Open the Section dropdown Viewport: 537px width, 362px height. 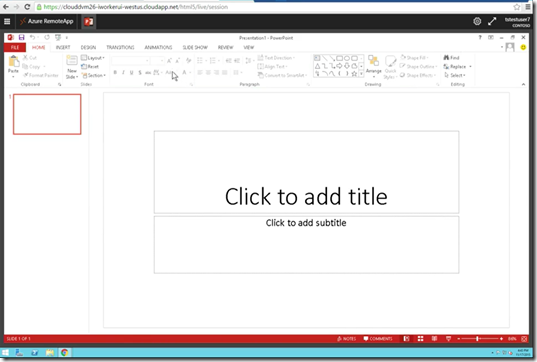point(93,75)
